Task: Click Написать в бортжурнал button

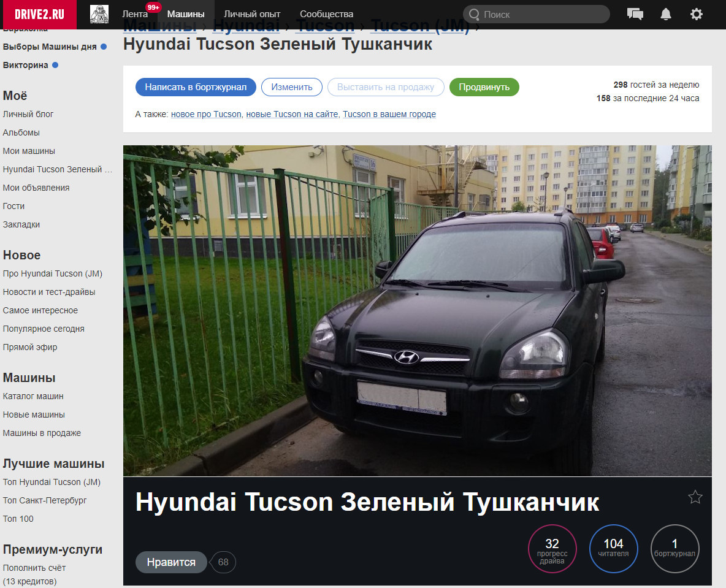Action: [x=196, y=87]
